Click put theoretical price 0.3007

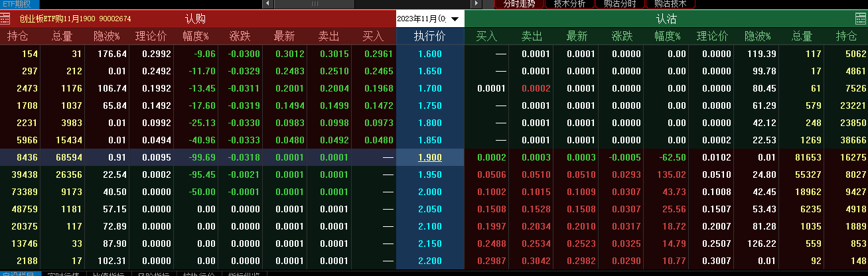[717, 261]
